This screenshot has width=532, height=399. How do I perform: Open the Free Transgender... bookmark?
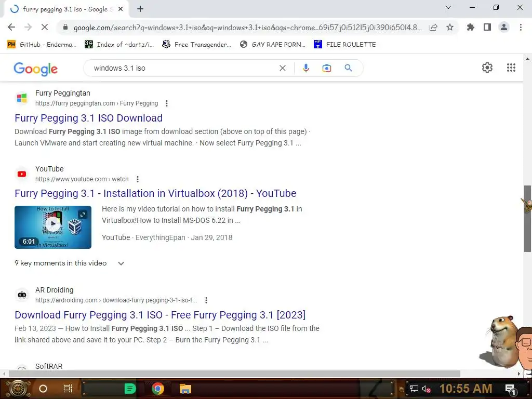[x=196, y=45]
